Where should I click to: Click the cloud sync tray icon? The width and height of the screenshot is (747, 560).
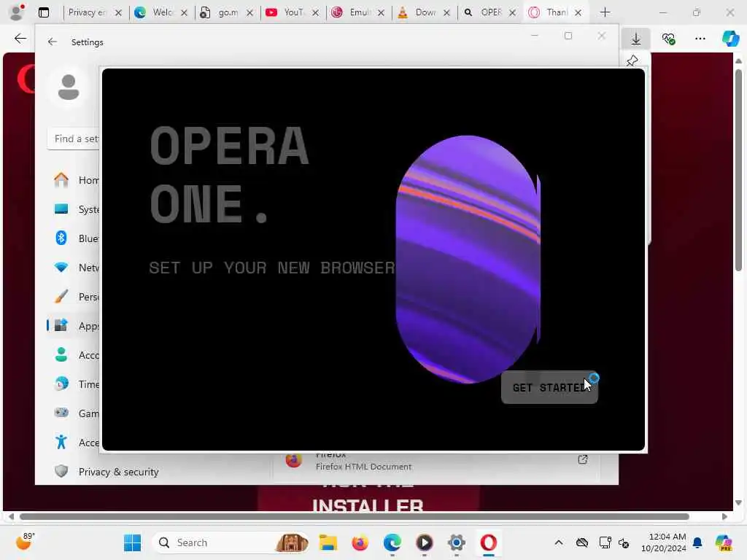pos(581,542)
